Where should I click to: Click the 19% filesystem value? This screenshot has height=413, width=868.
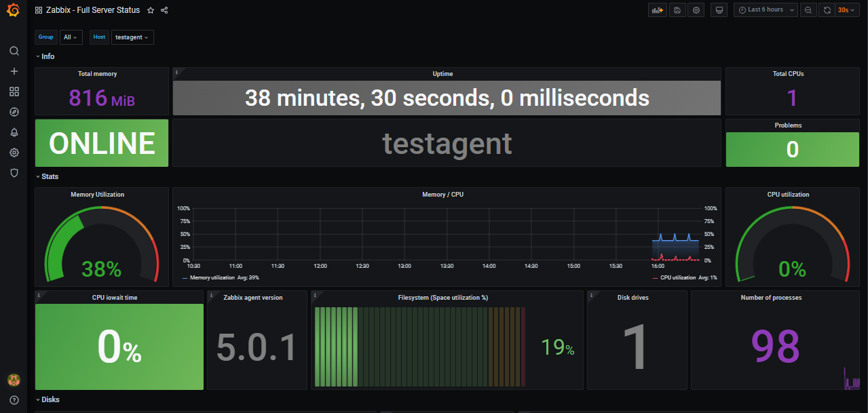[x=557, y=347]
